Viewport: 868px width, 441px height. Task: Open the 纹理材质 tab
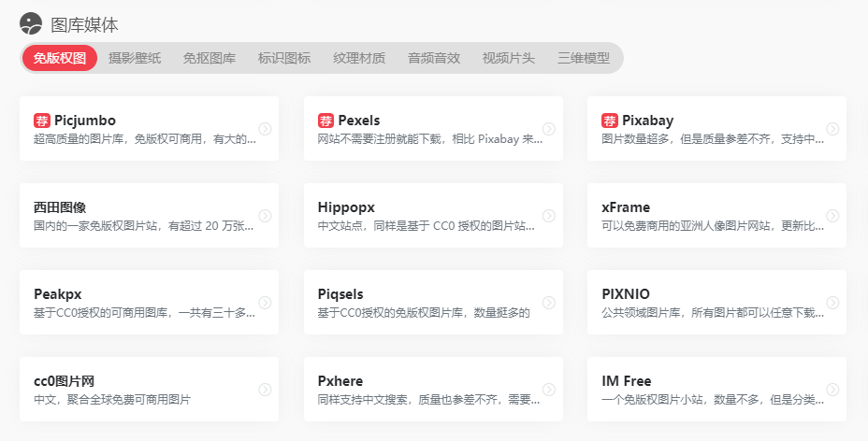tap(359, 58)
